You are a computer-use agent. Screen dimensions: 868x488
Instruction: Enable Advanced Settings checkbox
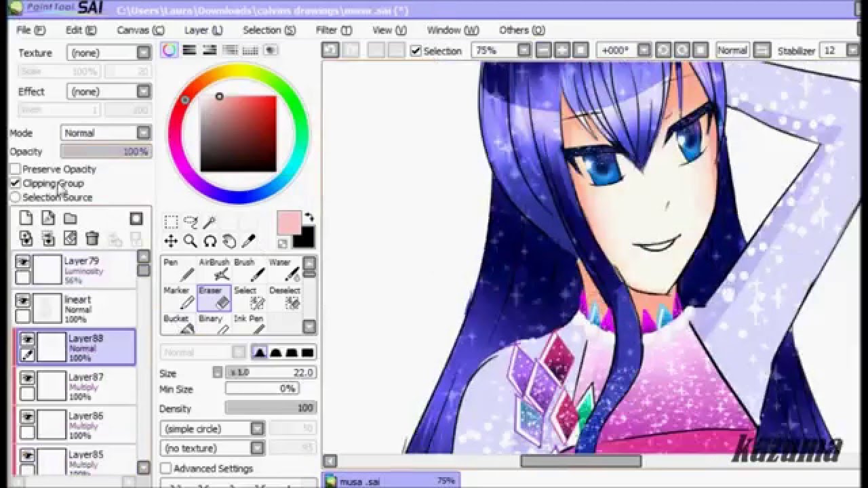pos(165,468)
